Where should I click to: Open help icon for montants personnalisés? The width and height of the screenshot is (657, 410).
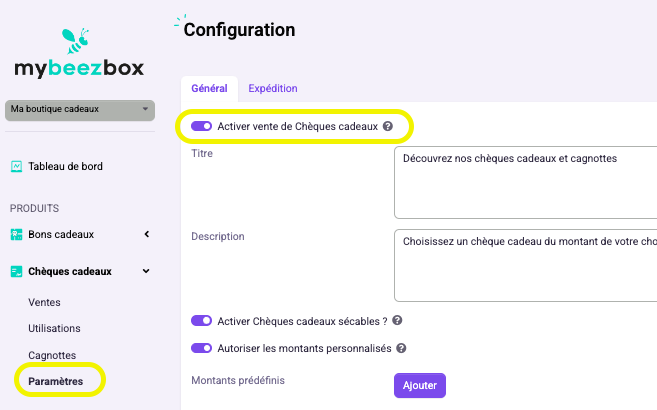(401, 348)
